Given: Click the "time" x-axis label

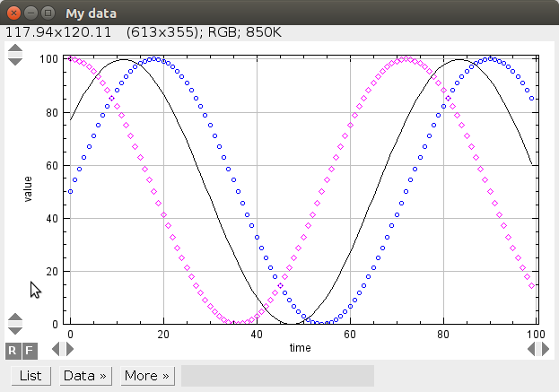Looking at the screenshot, I should tap(301, 346).
